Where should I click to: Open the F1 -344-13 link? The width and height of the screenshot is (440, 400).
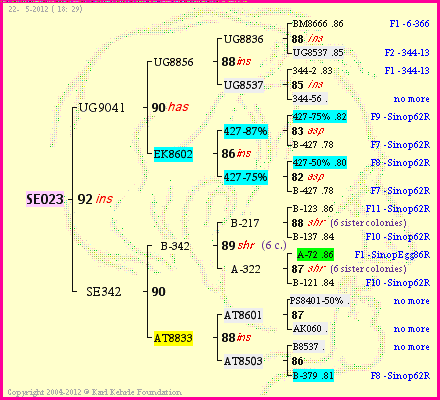(407, 71)
